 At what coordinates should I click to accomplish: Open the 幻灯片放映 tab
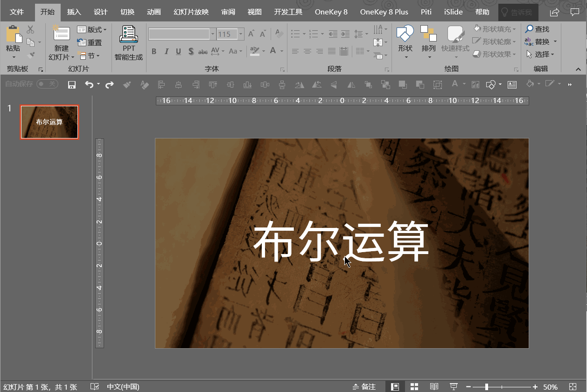190,12
